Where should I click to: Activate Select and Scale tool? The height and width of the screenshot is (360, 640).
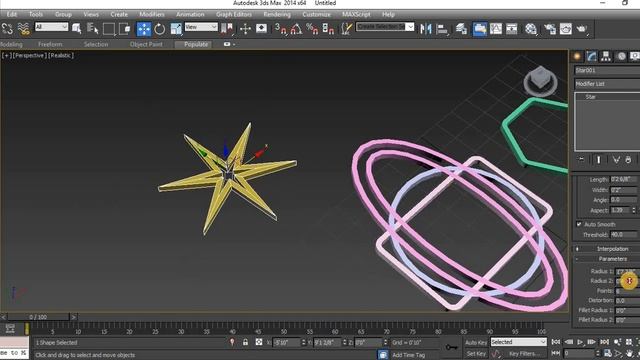(x=176, y=29)
